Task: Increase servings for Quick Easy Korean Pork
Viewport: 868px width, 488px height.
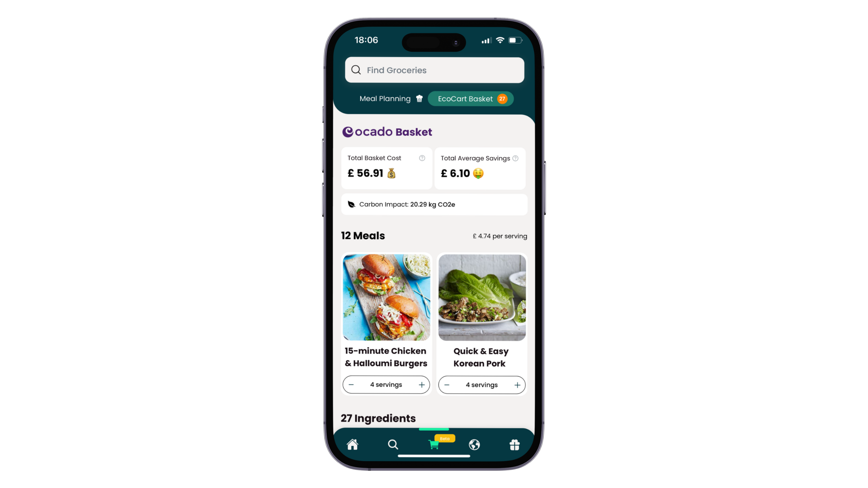Action: (517, 384)
